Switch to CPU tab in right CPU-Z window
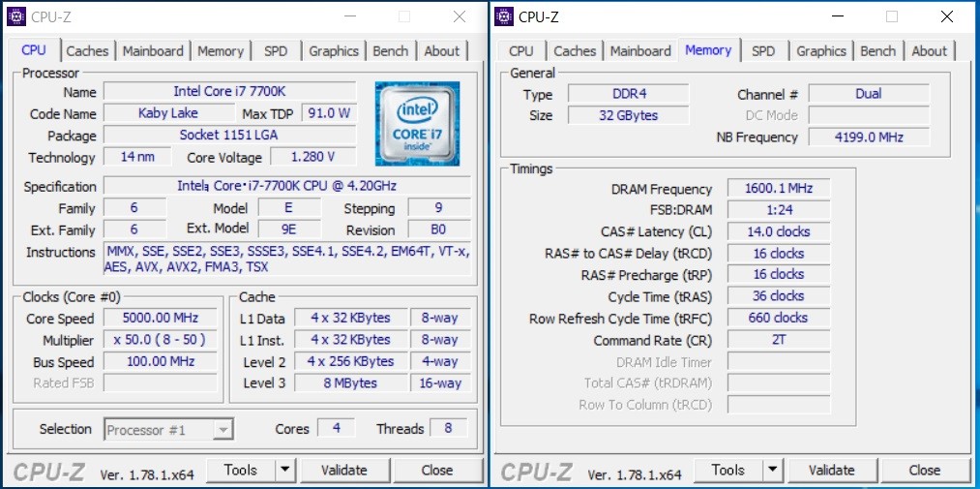Image resolution: width=980 pixels, height=489 pixels. click(x=521, y=51)
